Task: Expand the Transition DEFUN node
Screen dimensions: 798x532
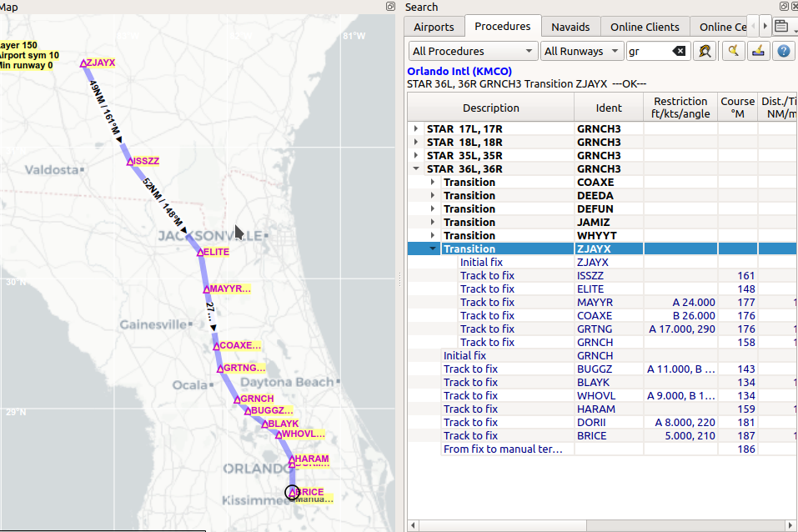Action: (x=433, y=208)
